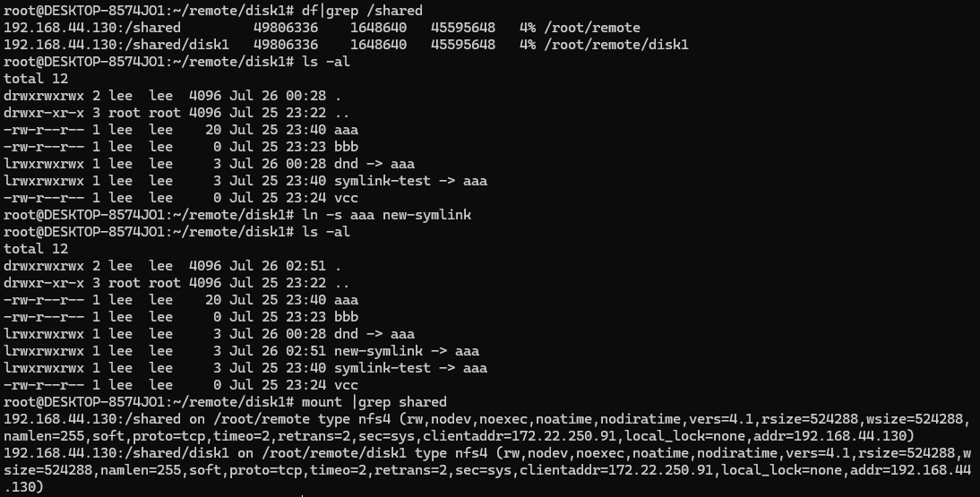Click the 'aaa' file in second listing
Screen dimensions: 980x497
(x=347, y=300)
